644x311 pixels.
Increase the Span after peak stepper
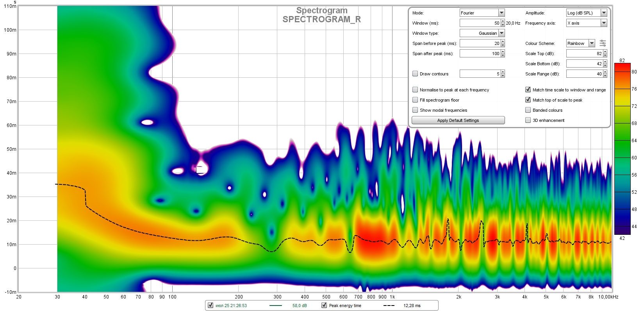(x=503, y=52)
